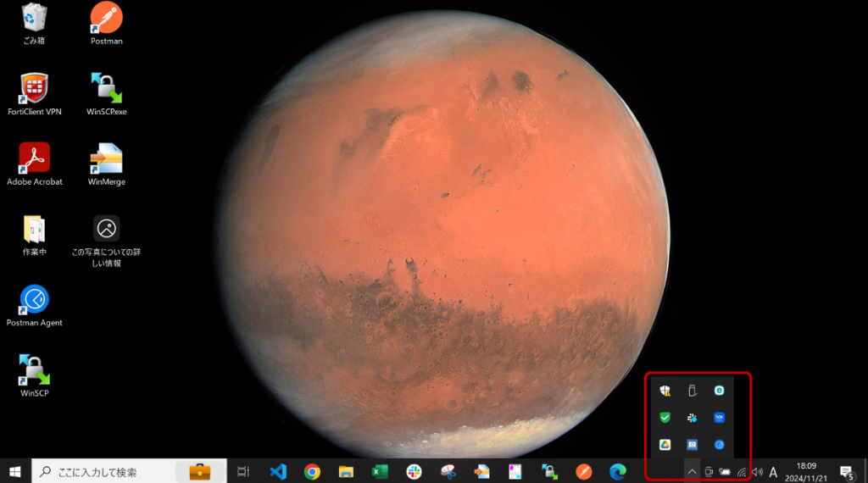
Task: Launch Google Chrome from taskbar
Action: point(312,472)
